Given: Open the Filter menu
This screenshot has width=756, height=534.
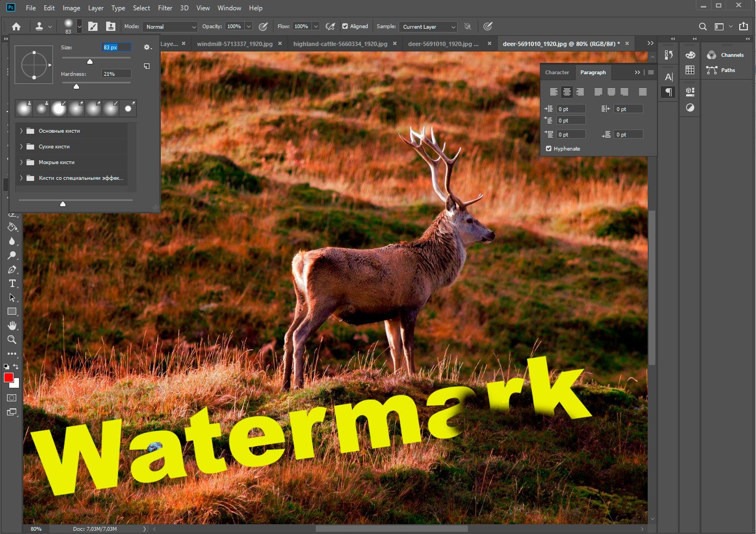Looking at the screenshot, I should (x=165, y=8).
